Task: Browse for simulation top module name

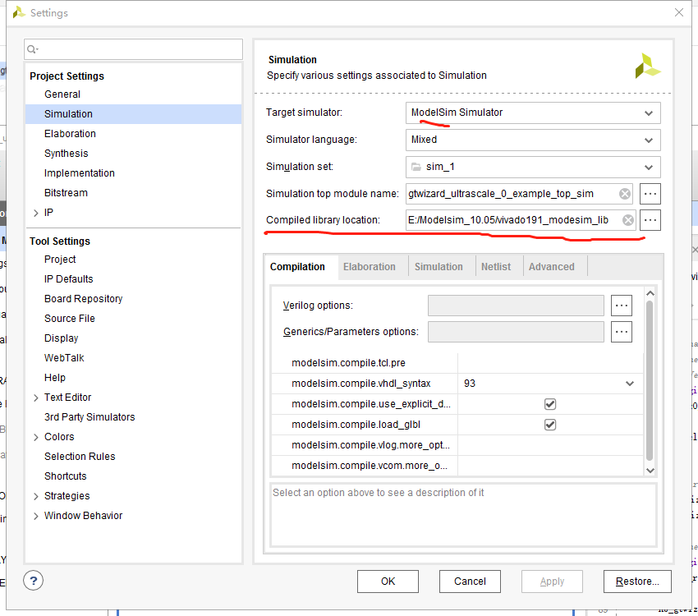Action: tap(650, 194)
